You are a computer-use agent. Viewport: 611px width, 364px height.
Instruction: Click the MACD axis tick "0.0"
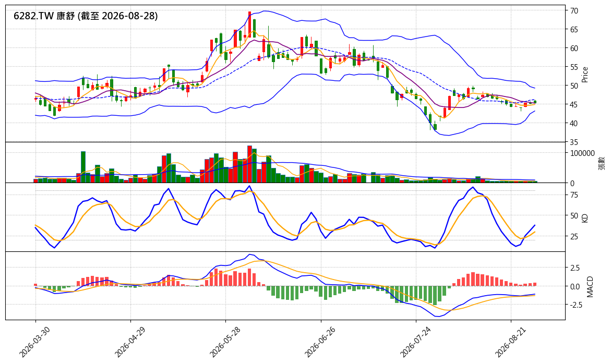pyautogui.click(x=575, y=286)
